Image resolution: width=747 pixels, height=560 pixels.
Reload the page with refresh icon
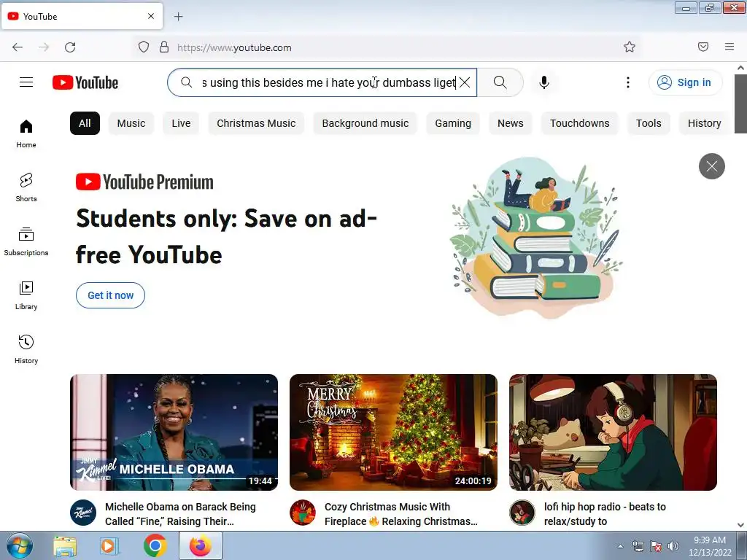(70, 47)
